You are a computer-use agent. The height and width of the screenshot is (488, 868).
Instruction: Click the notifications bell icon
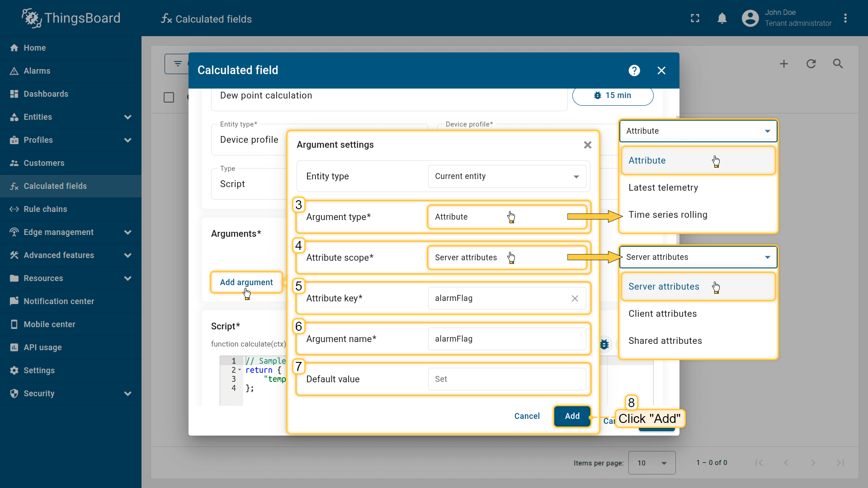click(x=722, y=19)
